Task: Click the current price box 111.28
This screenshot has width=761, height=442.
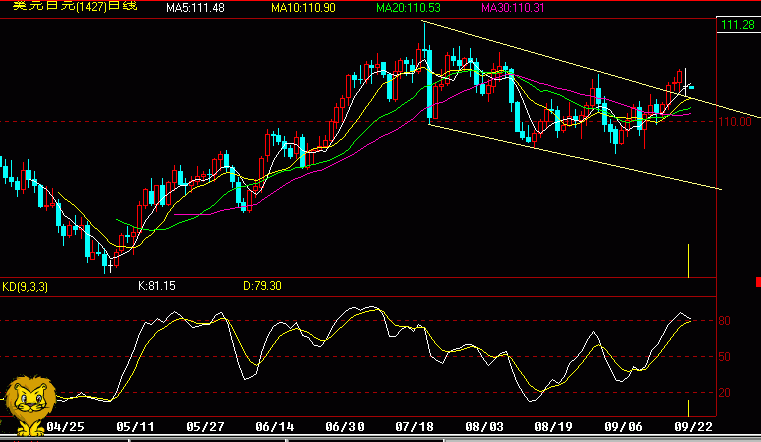Action: (x=738, y=25)
